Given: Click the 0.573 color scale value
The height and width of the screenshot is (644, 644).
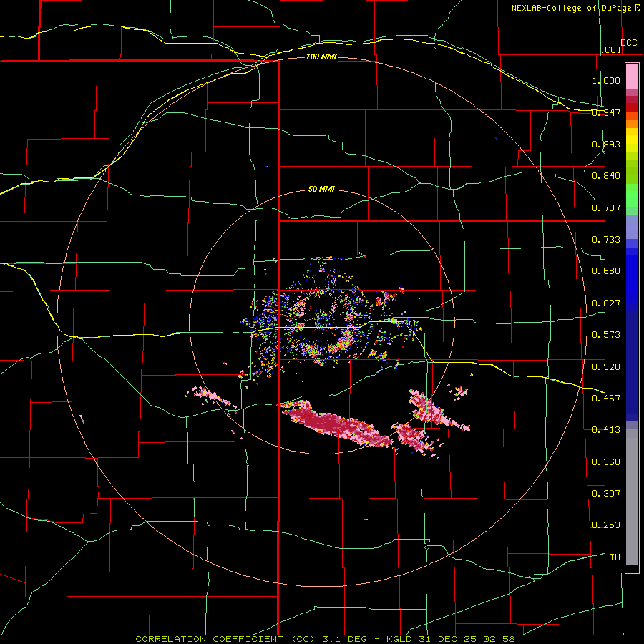Looking at the screenshot, I should [606, 334].
